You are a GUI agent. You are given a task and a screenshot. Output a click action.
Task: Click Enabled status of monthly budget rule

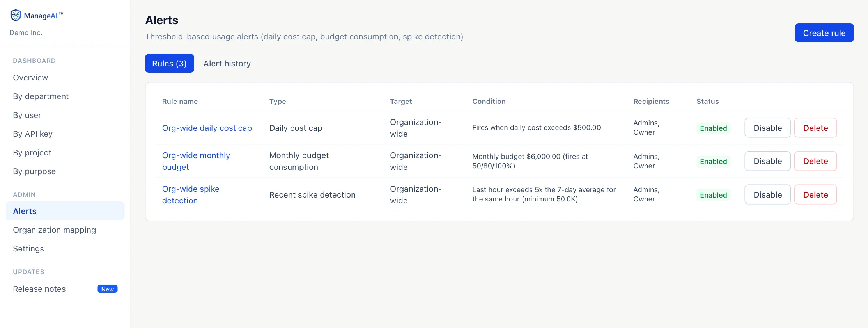click(x=713, y=161)
